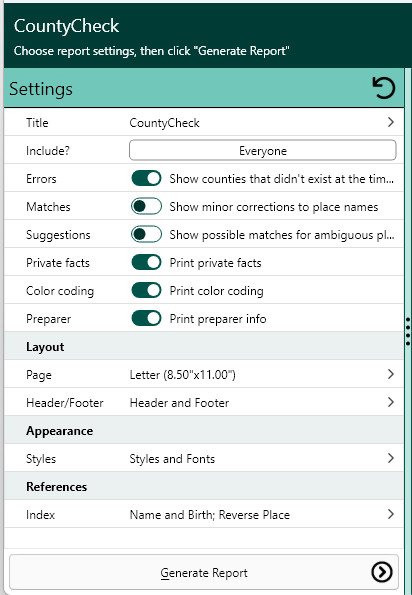Disable the Private facts switch

click(x=146, y=263)
